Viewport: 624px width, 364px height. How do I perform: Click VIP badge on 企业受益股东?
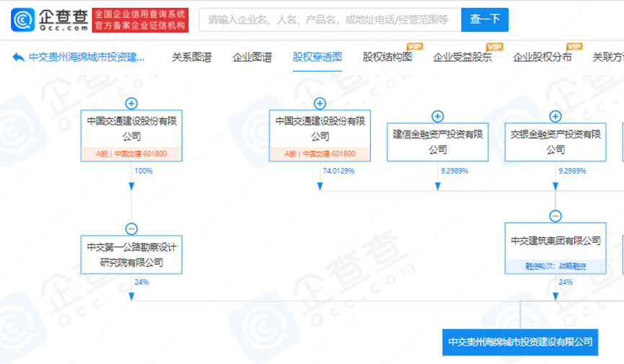[x=495, y=47]
